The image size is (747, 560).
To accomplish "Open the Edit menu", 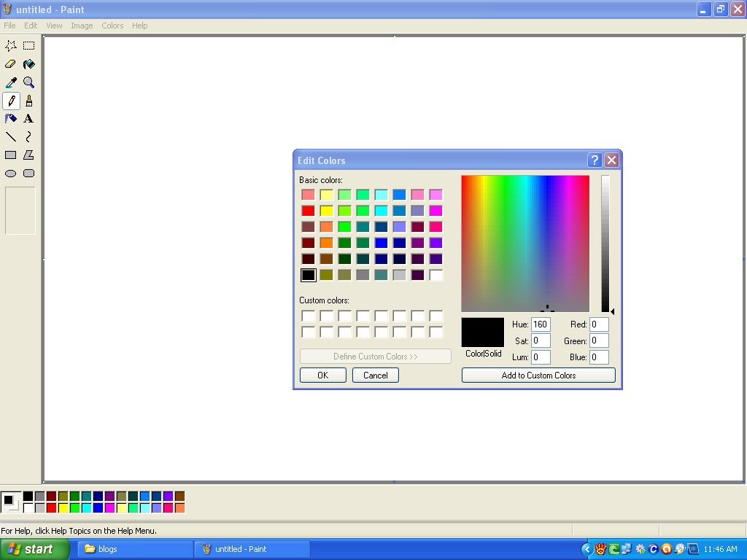I will (x=31, y=26).
